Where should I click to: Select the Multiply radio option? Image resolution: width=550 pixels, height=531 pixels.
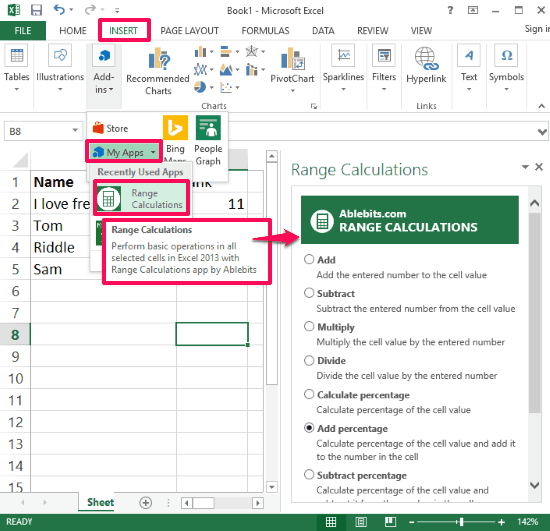point(309,327)
